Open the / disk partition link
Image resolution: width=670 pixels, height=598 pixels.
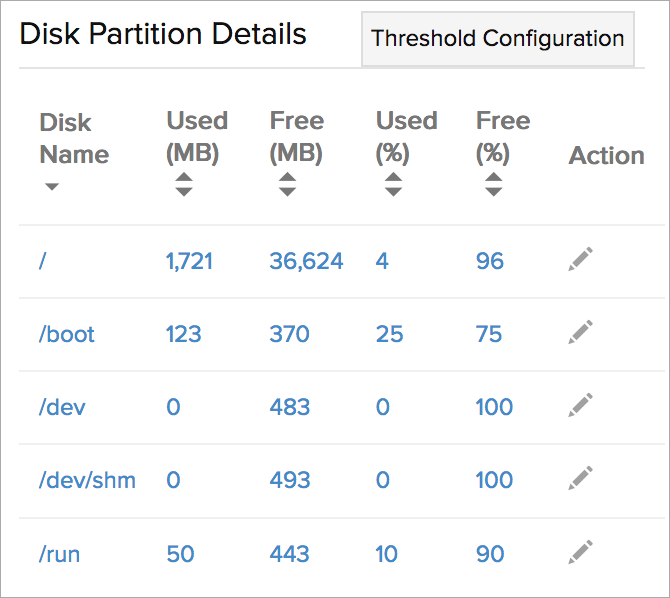pos(43,262)
